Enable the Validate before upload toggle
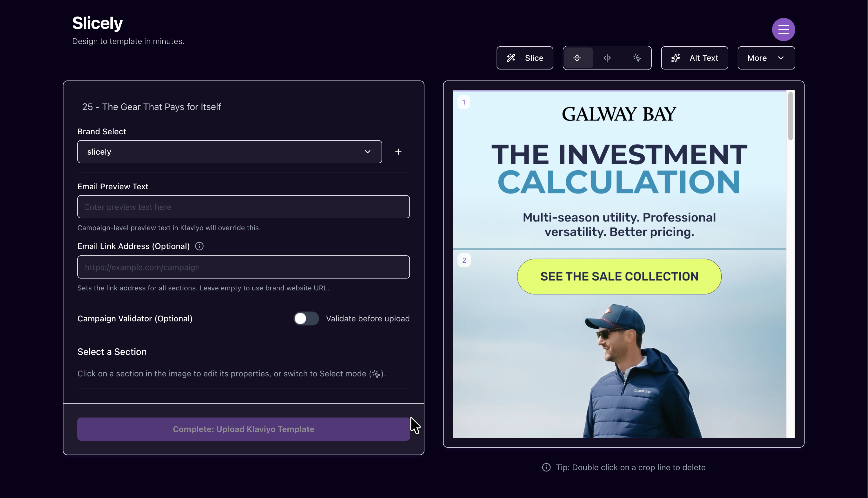The image size is (868, 498). (306, 318)
